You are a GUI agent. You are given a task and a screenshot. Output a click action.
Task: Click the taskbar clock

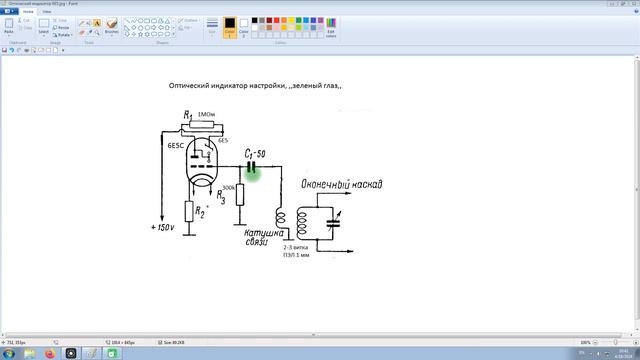click(624, 353)
